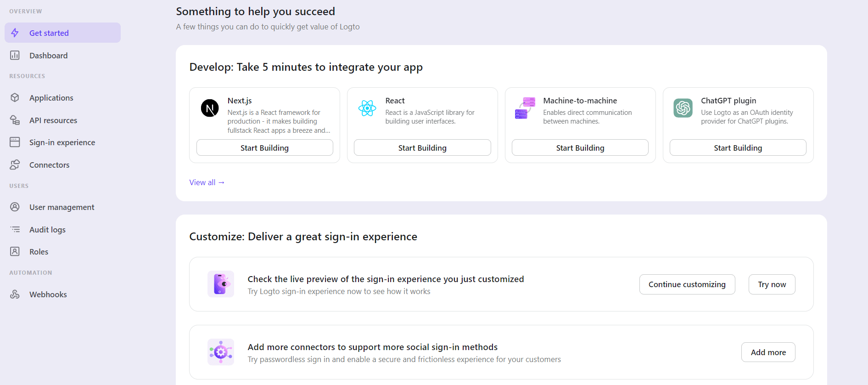The width and height of the screenshot is (868, 385).
Task: Click 'Check the live preview' text
Action: point(386,279)
